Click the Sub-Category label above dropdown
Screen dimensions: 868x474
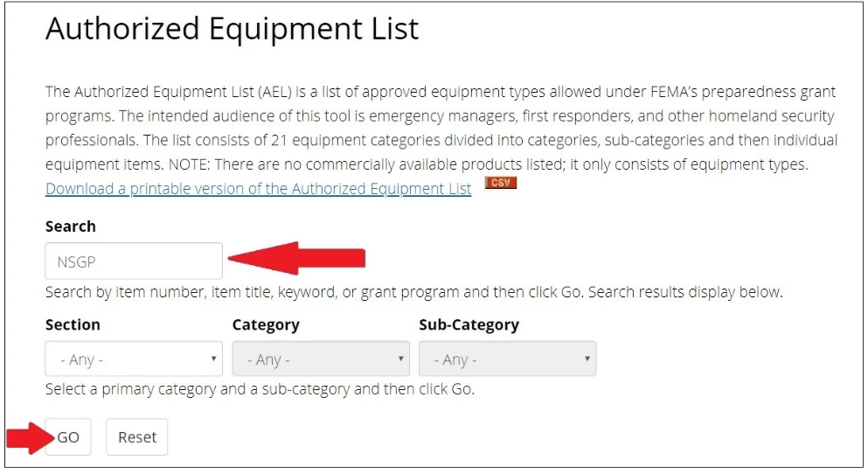[x=469, y=325]
